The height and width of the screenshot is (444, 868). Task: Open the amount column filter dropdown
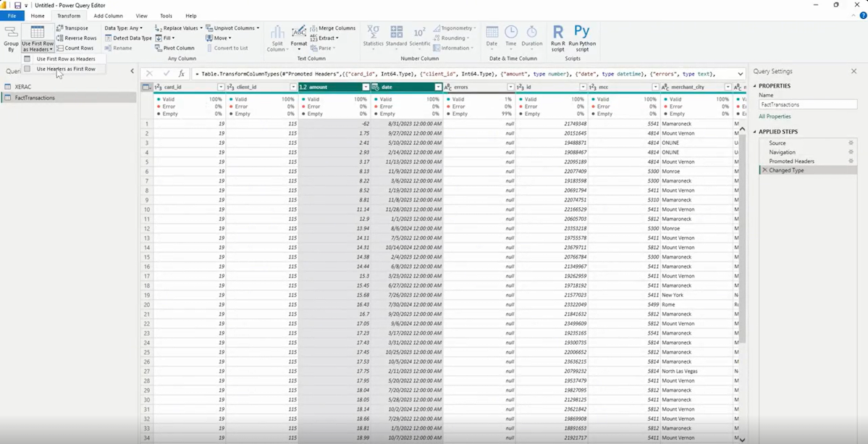[x=366, y=87]
